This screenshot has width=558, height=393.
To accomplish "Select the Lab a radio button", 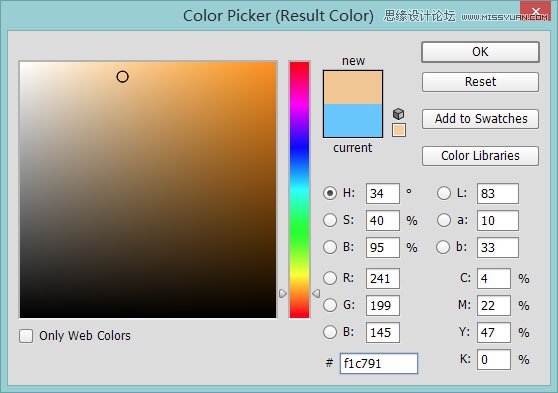I will pos(444,220).
